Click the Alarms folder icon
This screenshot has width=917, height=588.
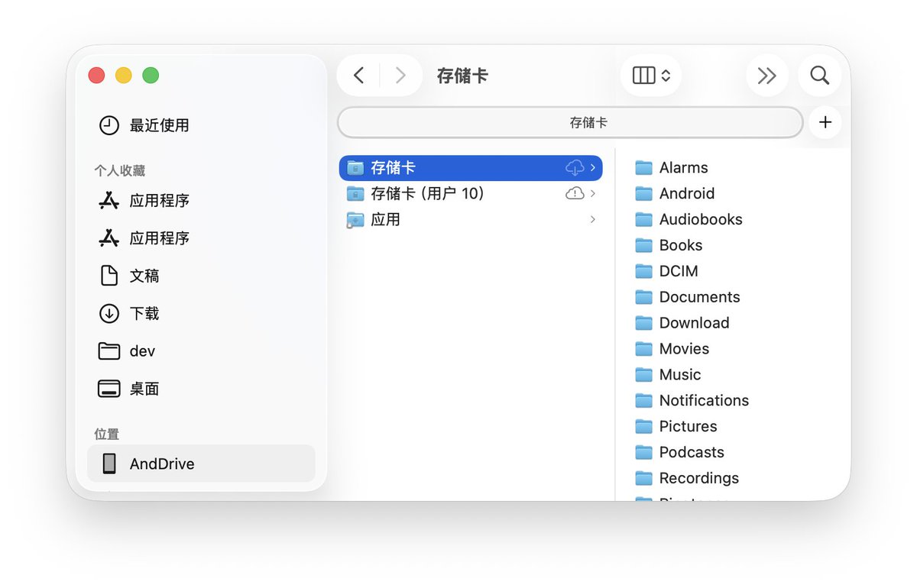(x=644, y=167)
